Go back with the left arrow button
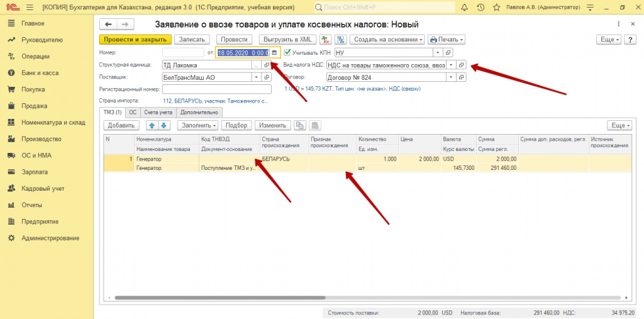The width and height of the screenshot is (644, 319). tap(108, 25)
